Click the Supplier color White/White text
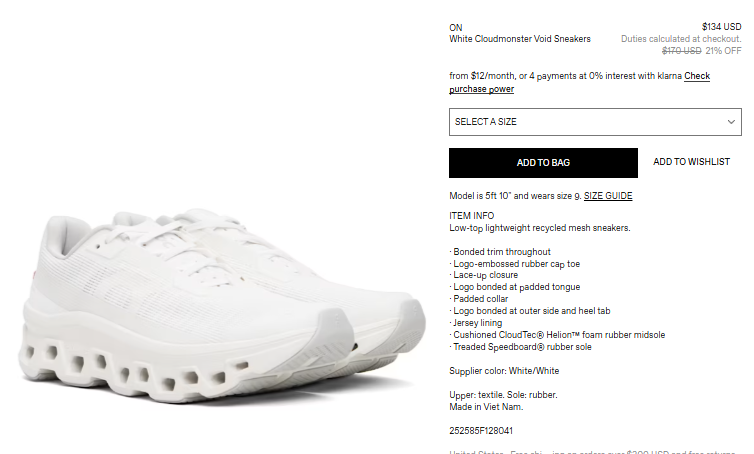 coord(504,371)
